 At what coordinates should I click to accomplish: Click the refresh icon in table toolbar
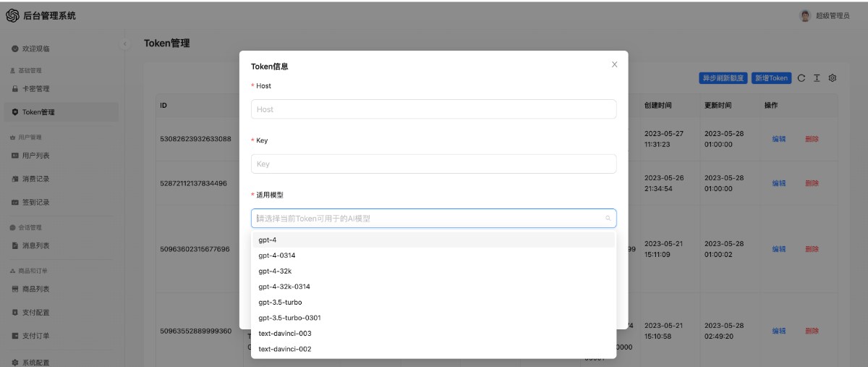801,78
